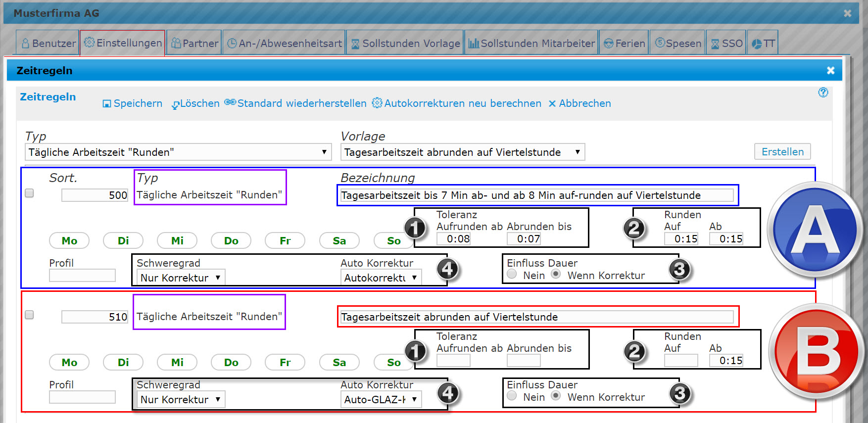Click the Spesen tab coin icon
Screen dimensions: 868x423
[660, 43]
